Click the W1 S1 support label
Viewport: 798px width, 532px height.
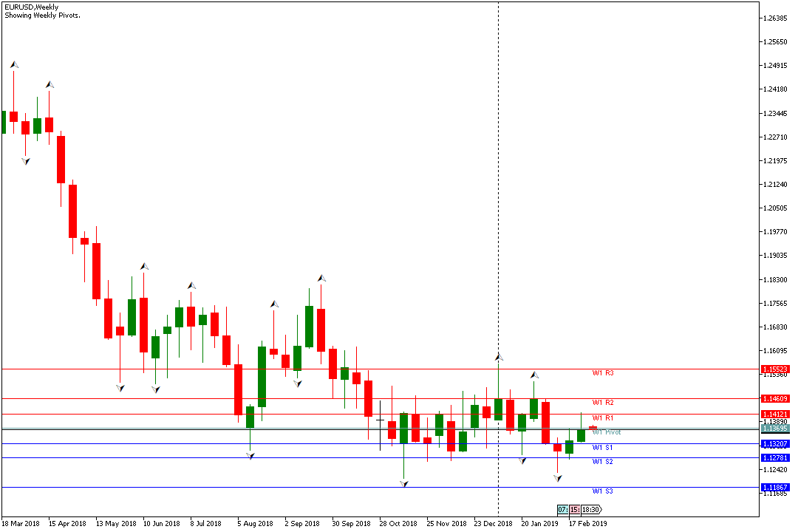point(602,448)
